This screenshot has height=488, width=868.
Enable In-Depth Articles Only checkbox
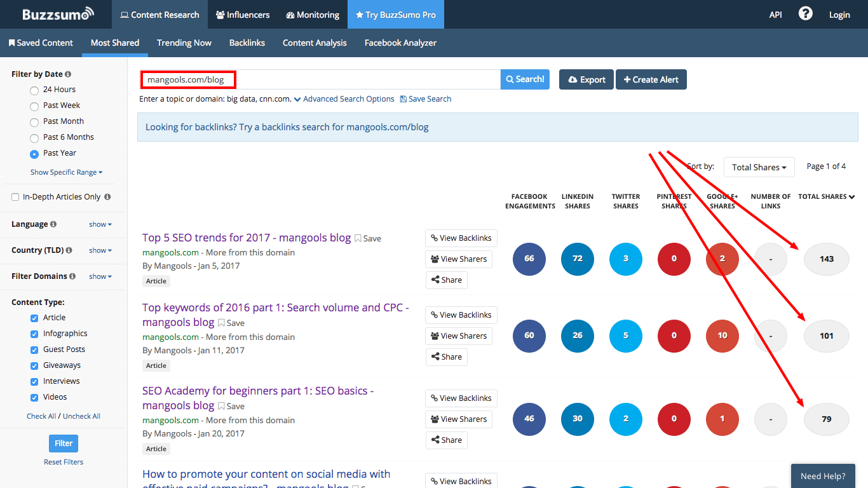coord(15,197)
